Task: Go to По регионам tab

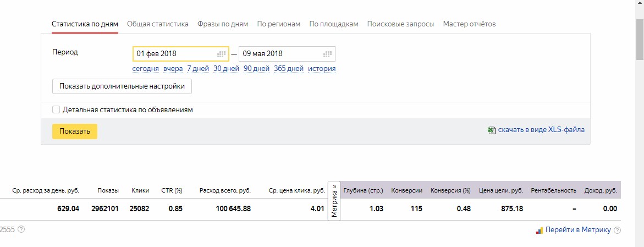Action: pos(279,24)
